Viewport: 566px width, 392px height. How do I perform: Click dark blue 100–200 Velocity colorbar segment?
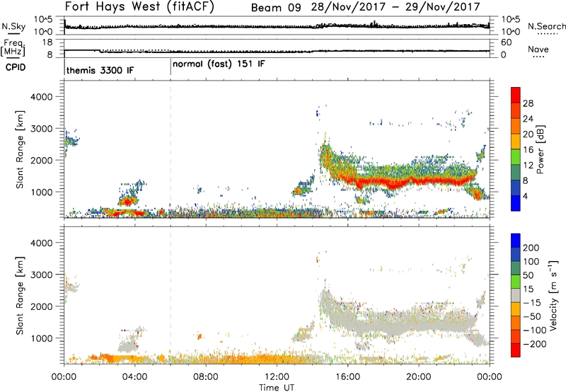(x=516, y=254)
